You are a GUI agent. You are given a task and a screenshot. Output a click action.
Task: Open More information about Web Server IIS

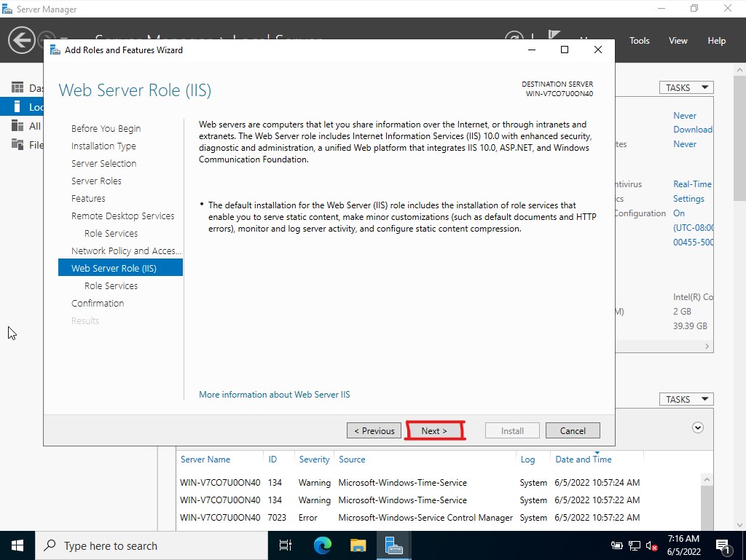pyautogui.click(x=274, y=395)
